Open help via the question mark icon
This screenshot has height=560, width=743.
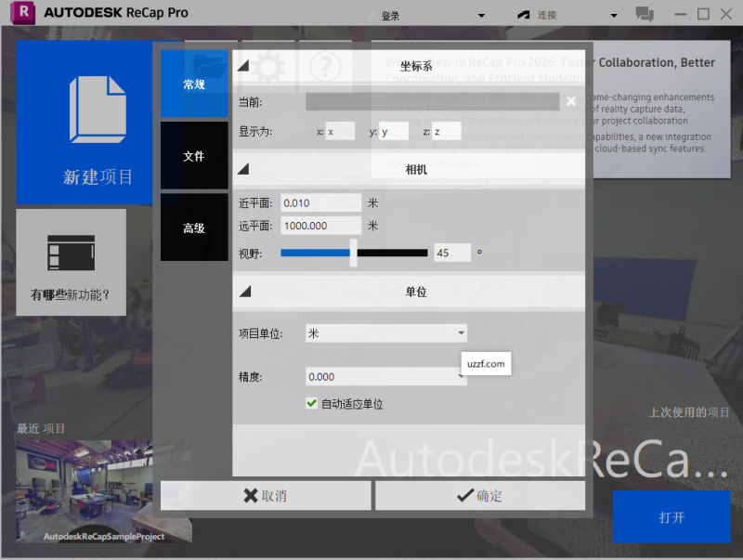click(x=325, y=68)
